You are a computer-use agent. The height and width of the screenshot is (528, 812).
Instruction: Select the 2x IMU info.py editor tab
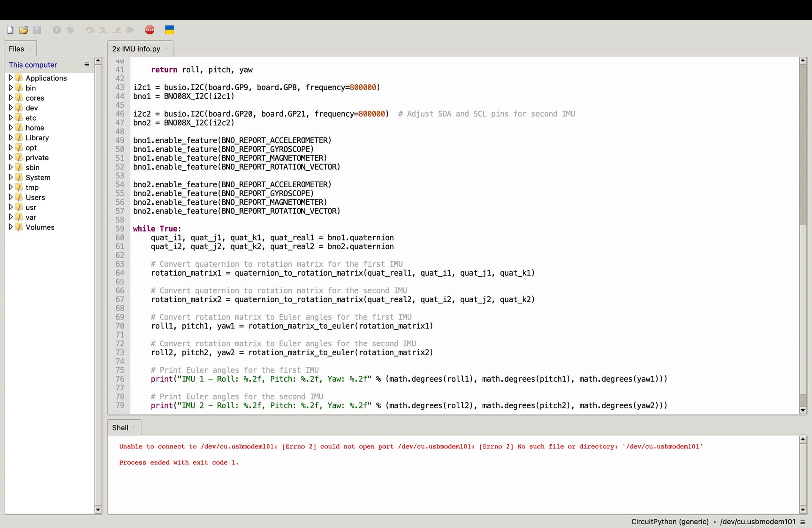136,49
